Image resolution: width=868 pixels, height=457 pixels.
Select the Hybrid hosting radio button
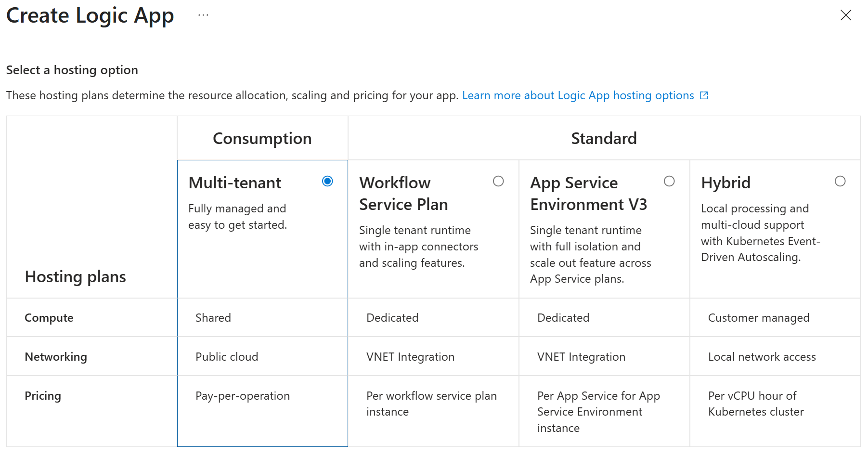(840, 181)
